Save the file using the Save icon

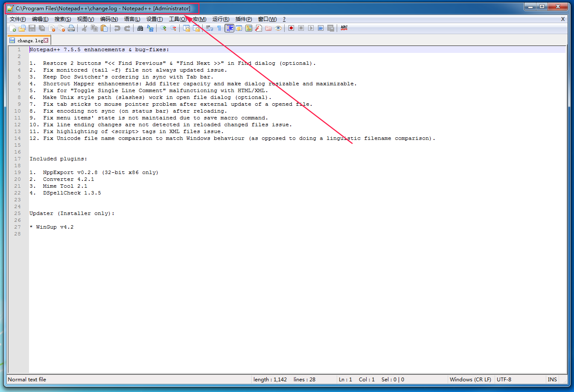click(x=32, y=28)
